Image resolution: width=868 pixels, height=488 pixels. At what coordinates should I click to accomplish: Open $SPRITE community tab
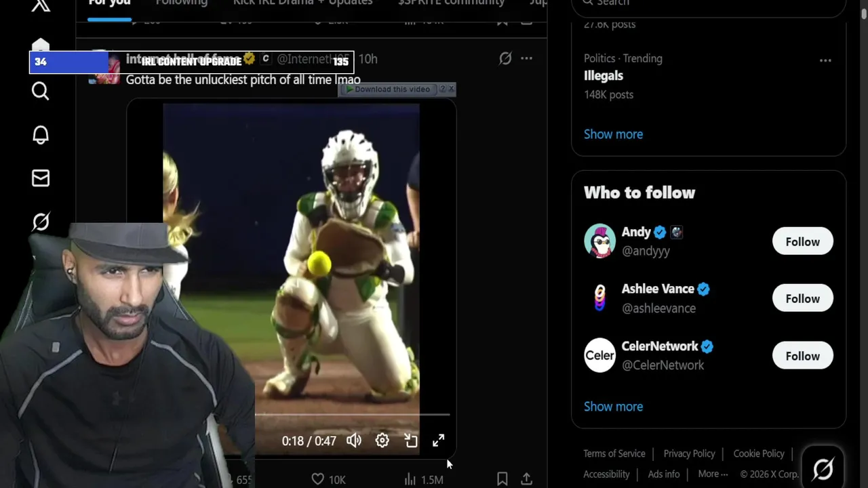pyautogui.click(x=452, y=3)
